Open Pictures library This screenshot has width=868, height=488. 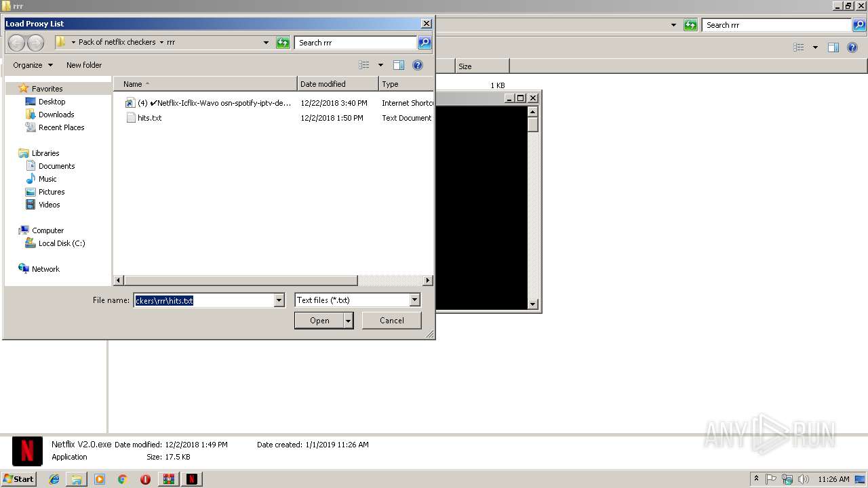[52, 192]
